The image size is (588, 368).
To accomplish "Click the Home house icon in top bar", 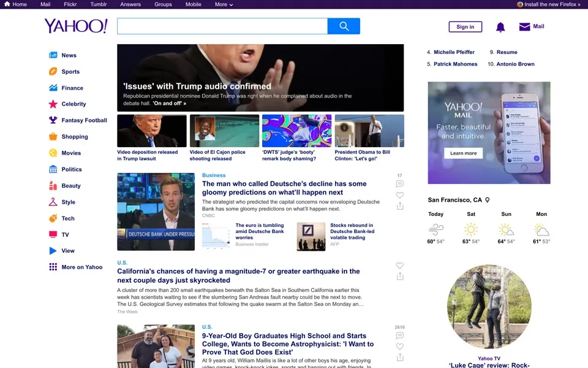I will (x=7, y=4).
